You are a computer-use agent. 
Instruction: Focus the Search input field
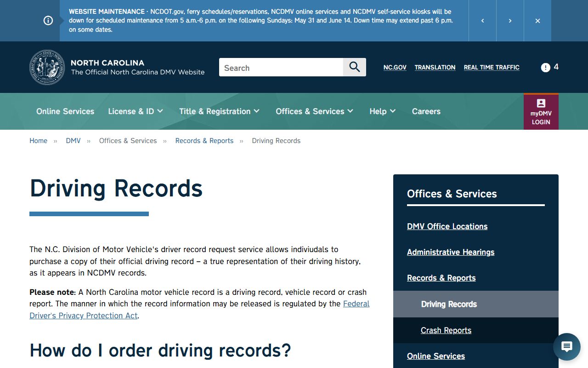click(x=281, y=67)
